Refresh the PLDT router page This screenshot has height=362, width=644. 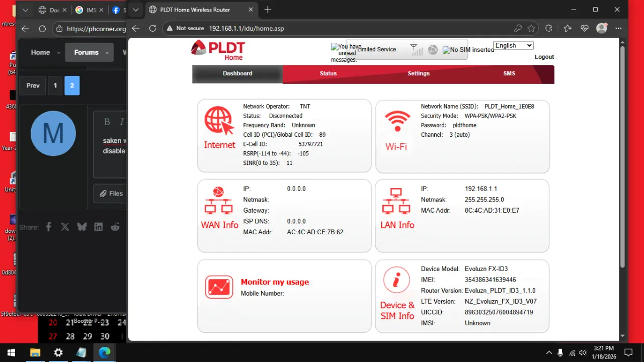[x=152, y=29]
